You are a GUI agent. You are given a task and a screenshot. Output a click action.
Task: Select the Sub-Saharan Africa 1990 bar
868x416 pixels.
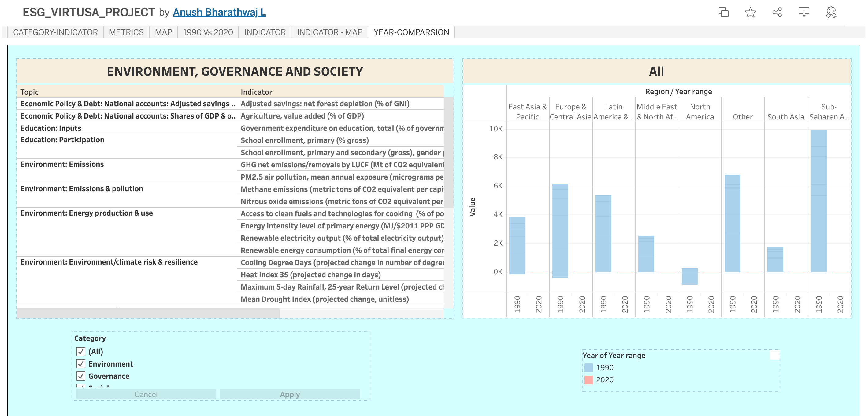point(818,201)
